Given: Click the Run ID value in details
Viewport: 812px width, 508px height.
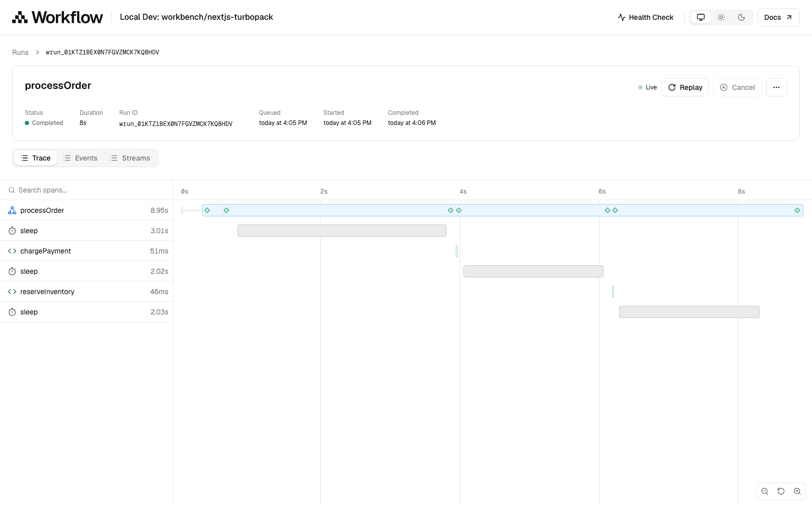Looking at the screenshot, I should (x=176, y=123).
